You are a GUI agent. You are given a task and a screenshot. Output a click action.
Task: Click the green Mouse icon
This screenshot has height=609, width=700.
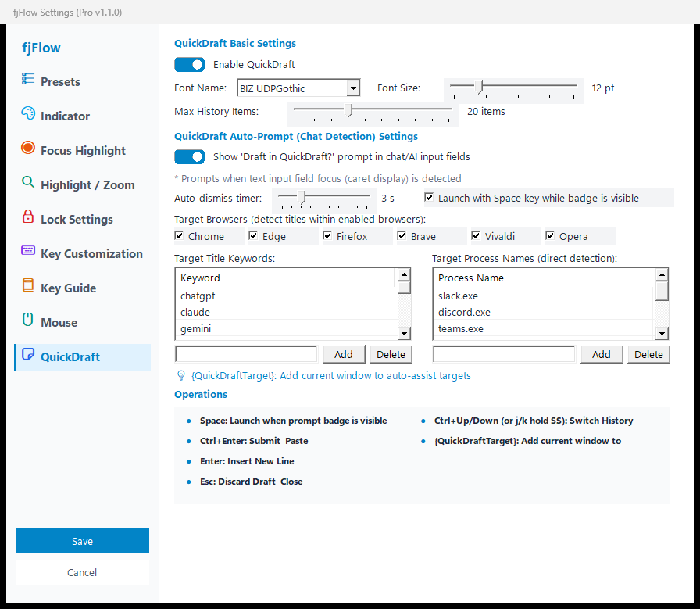[27, 320]
